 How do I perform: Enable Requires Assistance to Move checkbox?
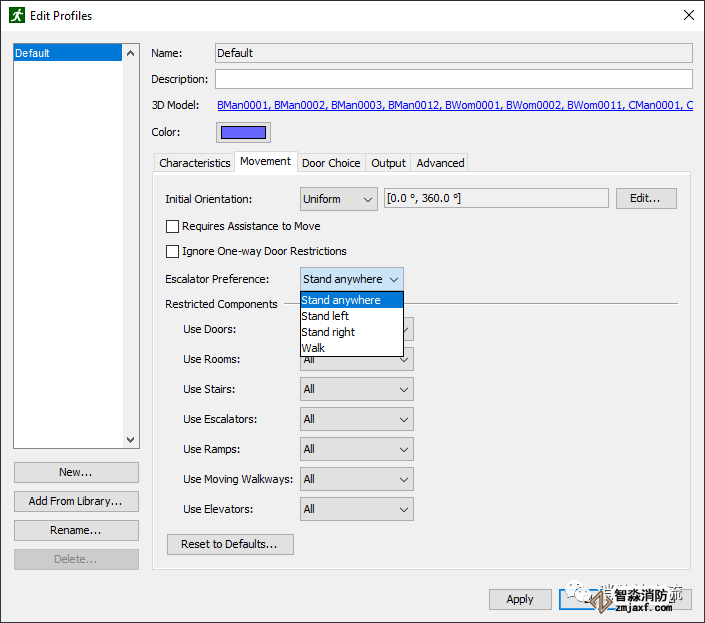[173, 227]
